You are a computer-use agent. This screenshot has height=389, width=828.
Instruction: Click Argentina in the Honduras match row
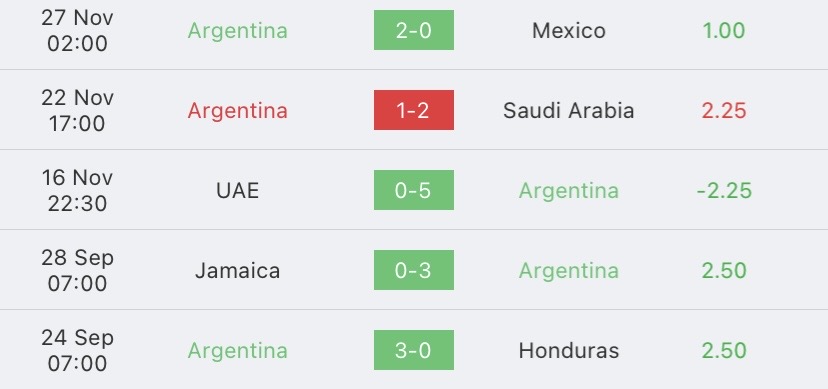point(238,350)
